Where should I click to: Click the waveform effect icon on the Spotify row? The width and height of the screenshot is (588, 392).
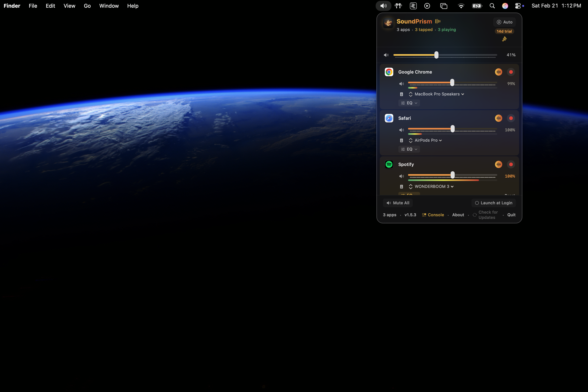tap(498, 164)
